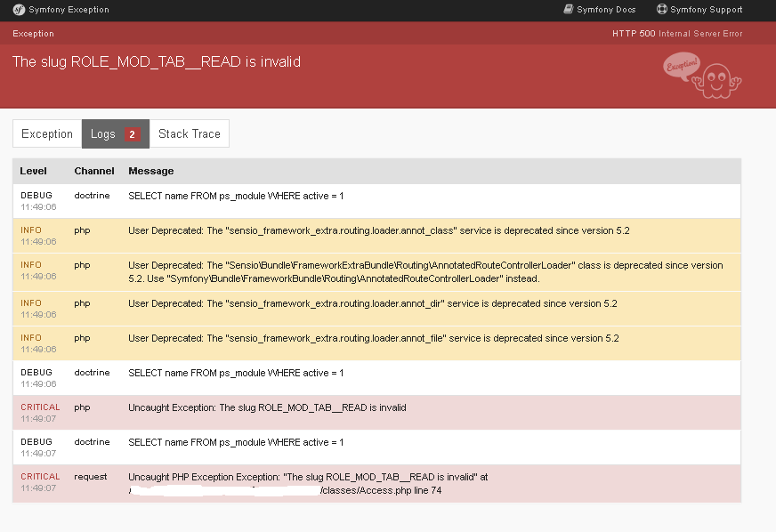Viewport: 776px width, 532px height.
Task: Switch to the Exception tab
Action: (x=47, y=133)
